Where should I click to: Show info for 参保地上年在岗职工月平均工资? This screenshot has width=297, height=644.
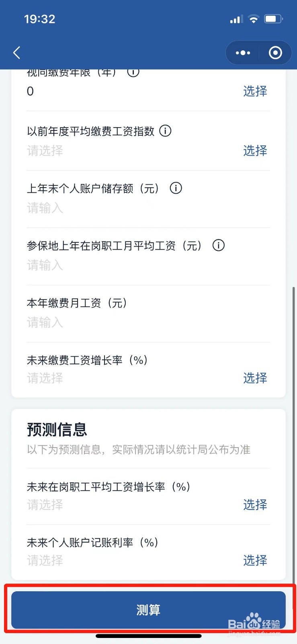218,245
